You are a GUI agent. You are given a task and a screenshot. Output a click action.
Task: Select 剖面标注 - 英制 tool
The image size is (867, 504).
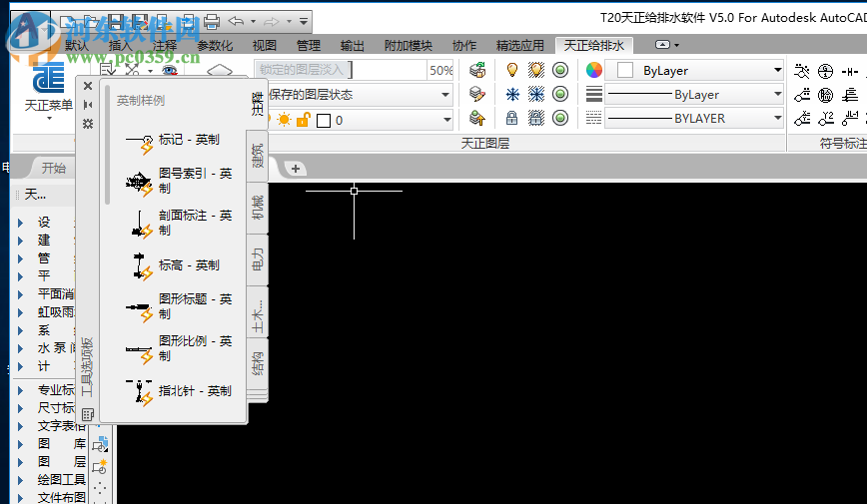pyautogui.click(x=179, y=224)
